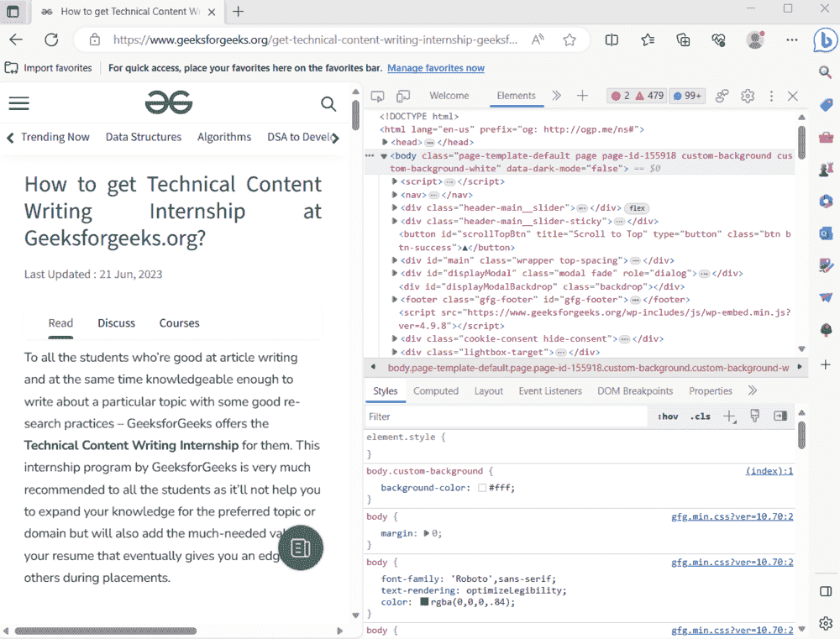This screenshot has width=840, height=639.
Task: Expand the margin shorthand property
Action: pos(427,533)
